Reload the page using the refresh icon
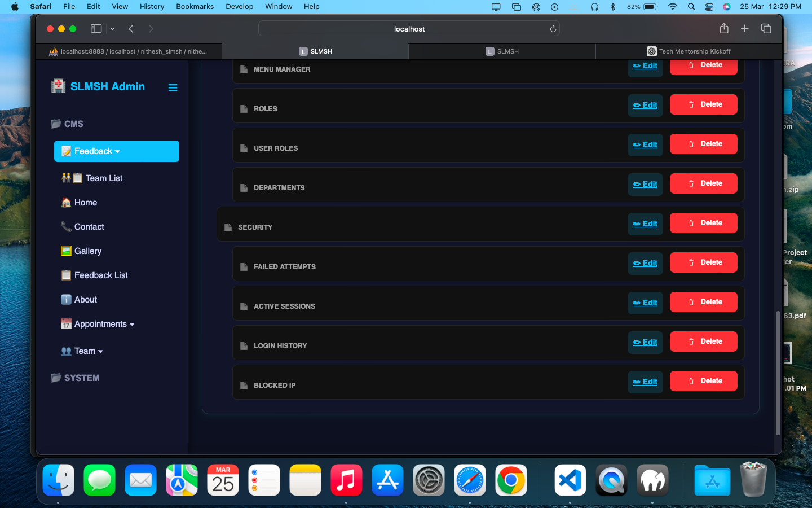Image resolution: width=812 pixels, height=508 pixels. (553, 29)
